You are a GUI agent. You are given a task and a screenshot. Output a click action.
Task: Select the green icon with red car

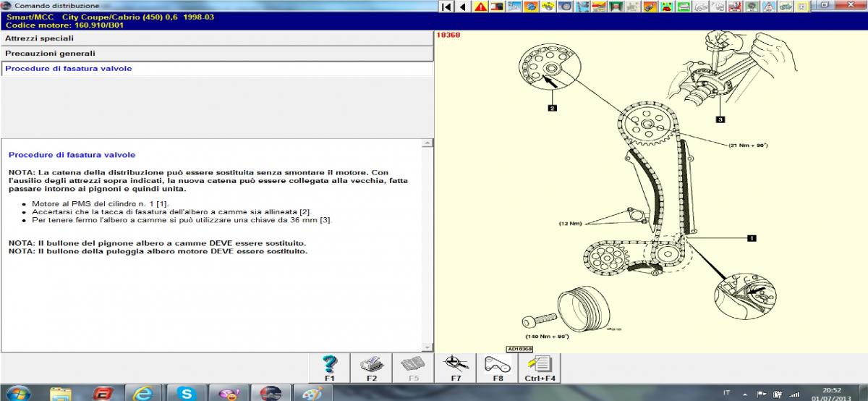[x=665, y=7]
